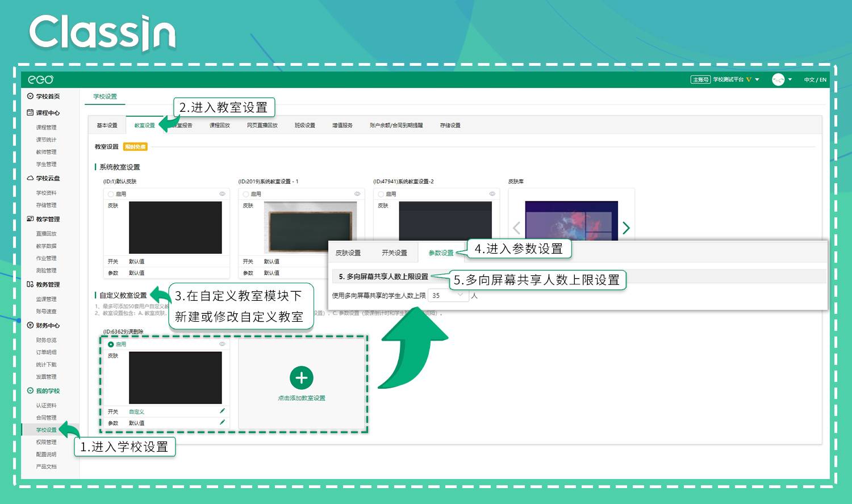The image size is (852, 504).
Task: Toggle 启用 radio on (ID:63629) classroom
Action: [111, 345]
